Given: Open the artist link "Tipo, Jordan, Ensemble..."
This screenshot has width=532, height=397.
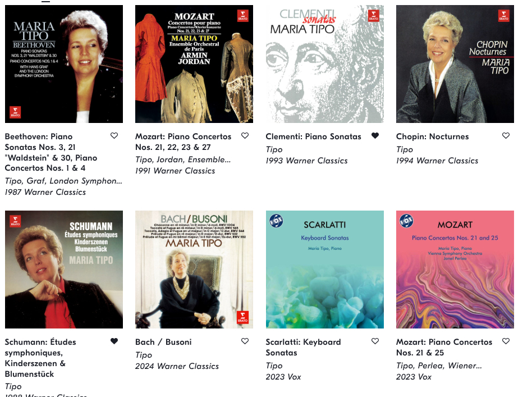Looking at the screenshot, I should point(183,159).
